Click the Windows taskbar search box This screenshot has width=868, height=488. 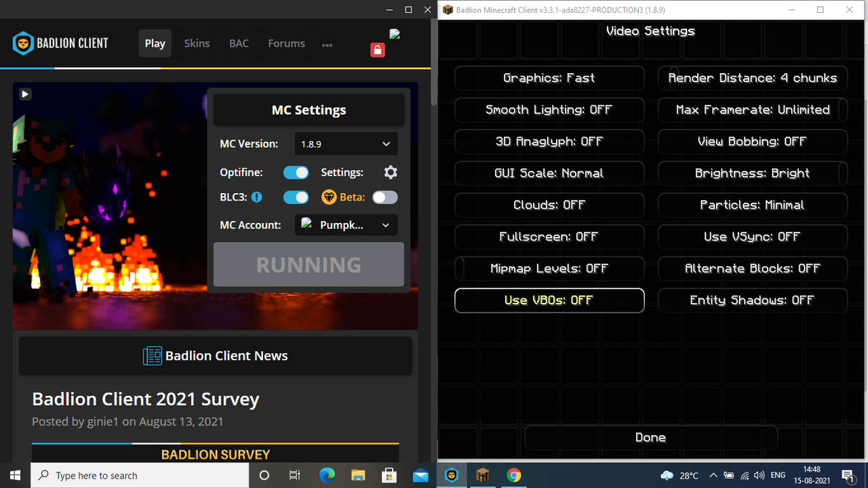[x=140, y=475]
